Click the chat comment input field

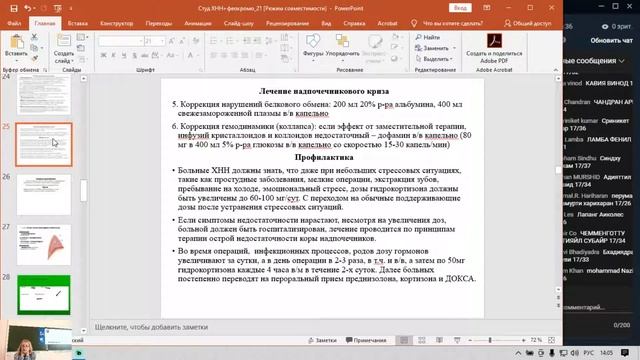[x=598, y=307]
